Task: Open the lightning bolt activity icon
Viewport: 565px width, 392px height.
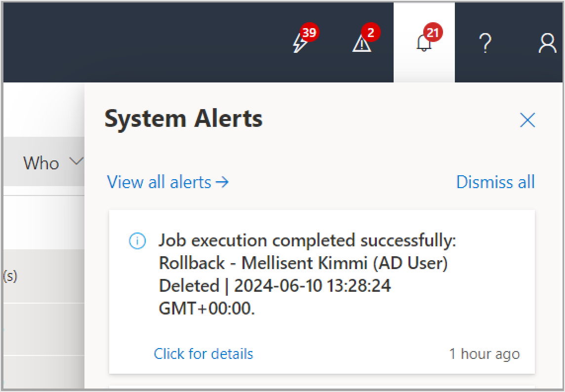Action: (x=299, y=43)
